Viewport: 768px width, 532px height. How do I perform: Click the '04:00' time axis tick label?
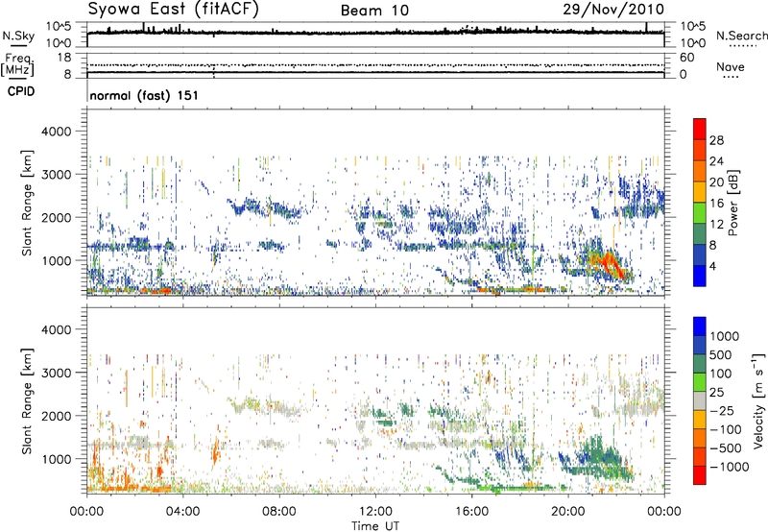pyautogui.click(x=182, y=512)
